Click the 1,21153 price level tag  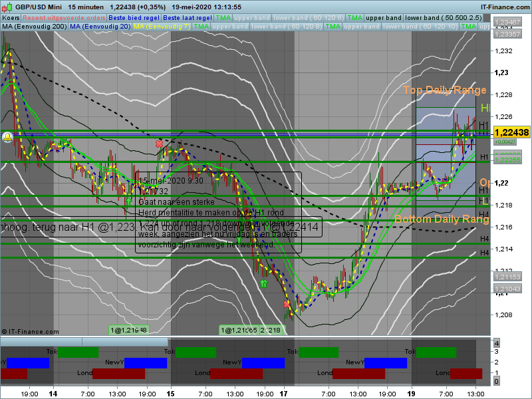tap(507, 277)
